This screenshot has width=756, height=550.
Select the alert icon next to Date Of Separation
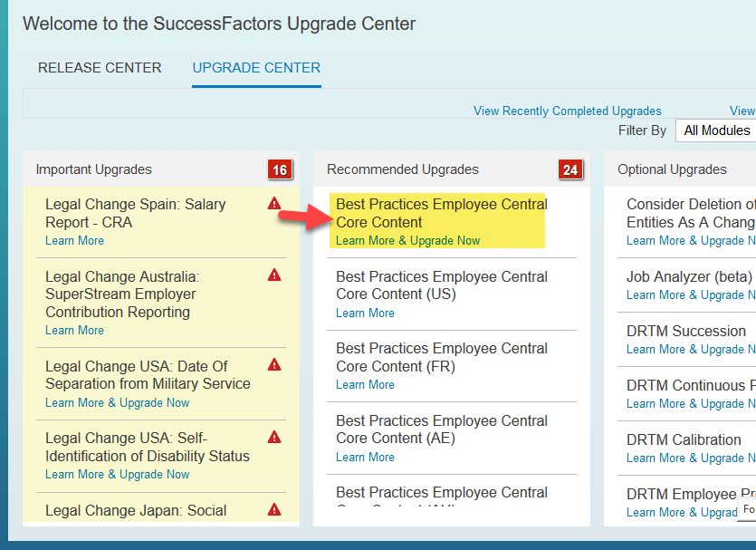(274, 365)
